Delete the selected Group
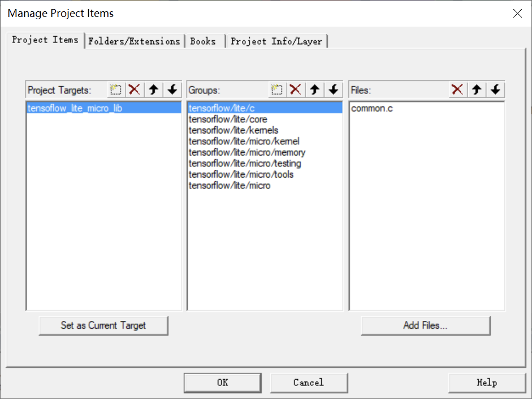532x399 pixels. click(296, 90)
